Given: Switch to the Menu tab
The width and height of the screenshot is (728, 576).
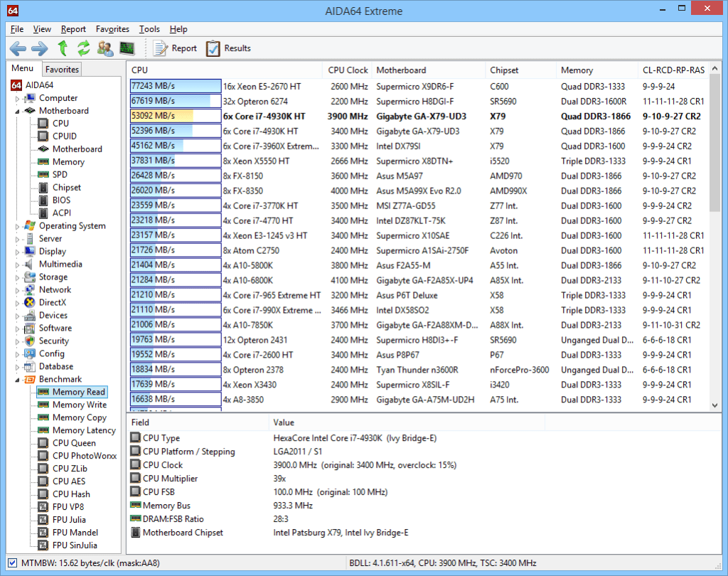Looking at the screenshot, I should coord(22,68).
